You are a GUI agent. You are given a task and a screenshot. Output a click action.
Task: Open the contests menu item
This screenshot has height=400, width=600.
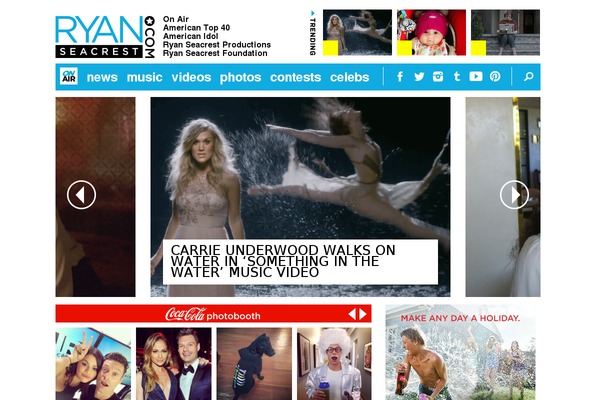point(295,77)
